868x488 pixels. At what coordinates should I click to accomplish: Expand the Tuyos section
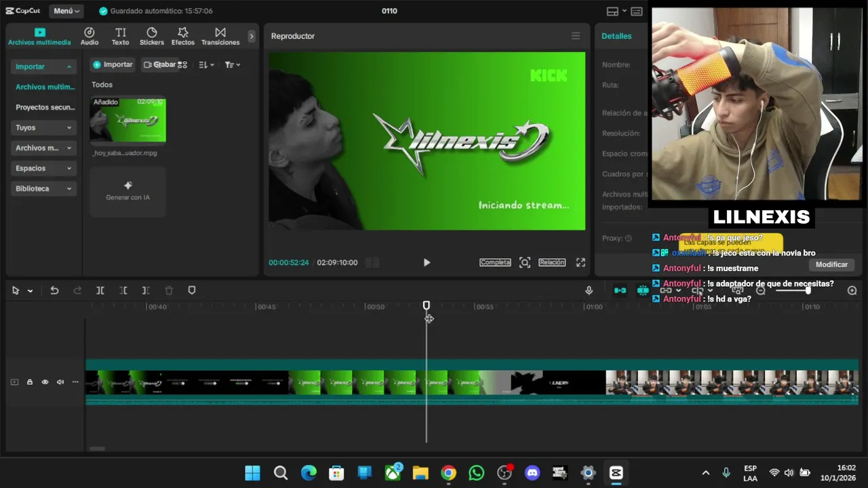click(x=43, y=127)
